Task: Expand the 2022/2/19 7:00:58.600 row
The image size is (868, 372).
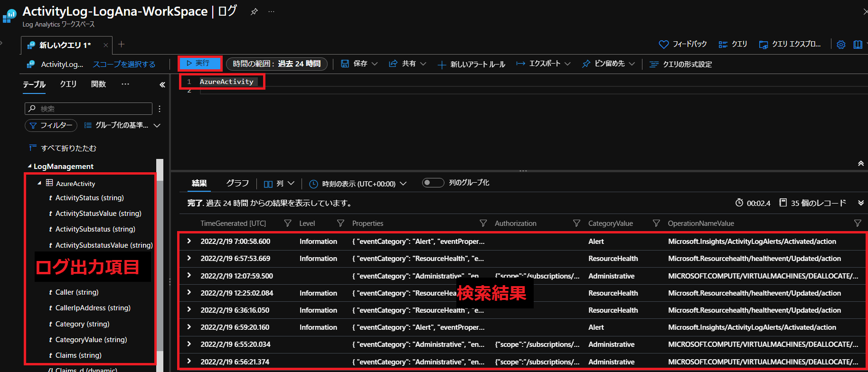Action: pos(189,241)
